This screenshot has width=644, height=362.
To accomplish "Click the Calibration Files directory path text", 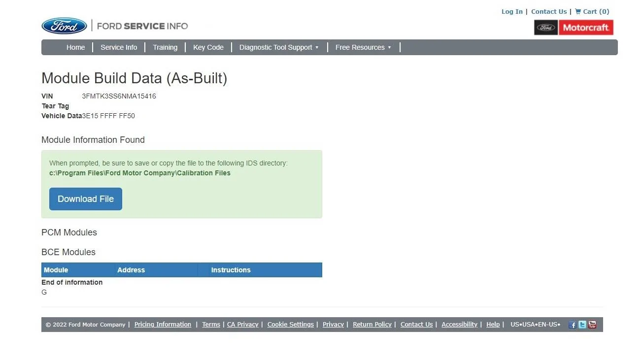I will coord(140,173).
